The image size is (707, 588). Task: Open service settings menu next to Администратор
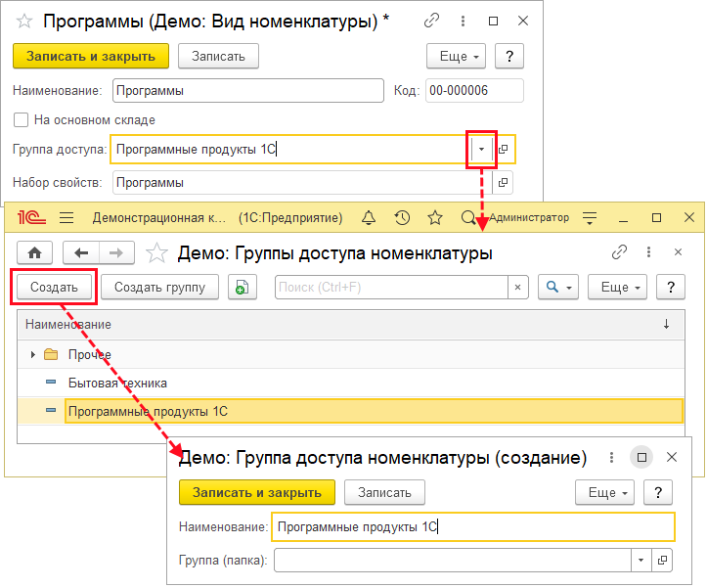(590, 218)
